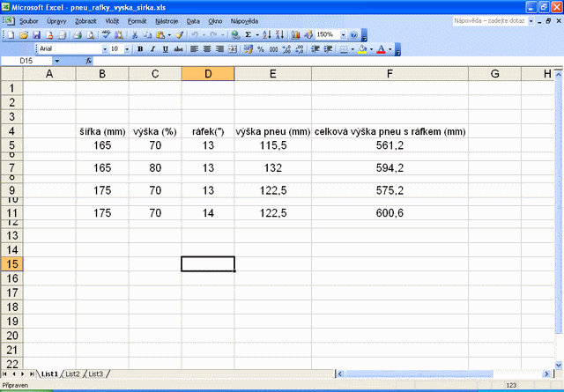This screenshot has height=392, width=564.
Task: Click the Insert Function fx icon
Action: (89, 61)
